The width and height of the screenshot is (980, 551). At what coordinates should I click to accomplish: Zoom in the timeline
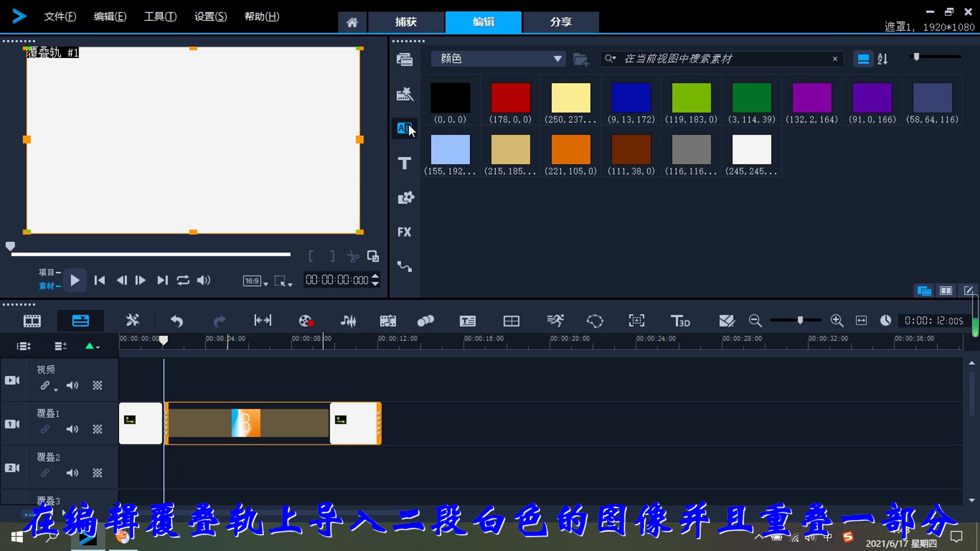(837, 320)
